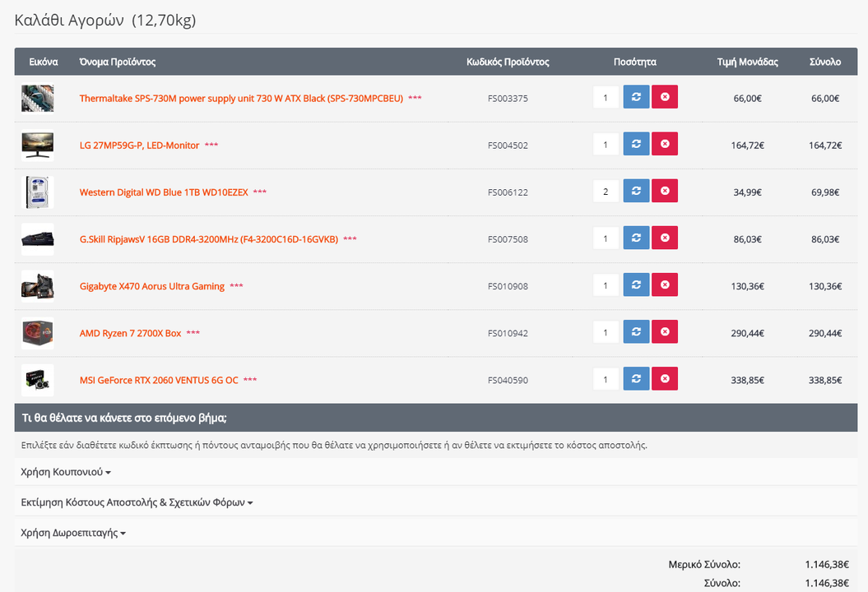Viewport: 868px width, 592px height.
Task: Click the Ποσότητα column header
Action: click(635, 62)
